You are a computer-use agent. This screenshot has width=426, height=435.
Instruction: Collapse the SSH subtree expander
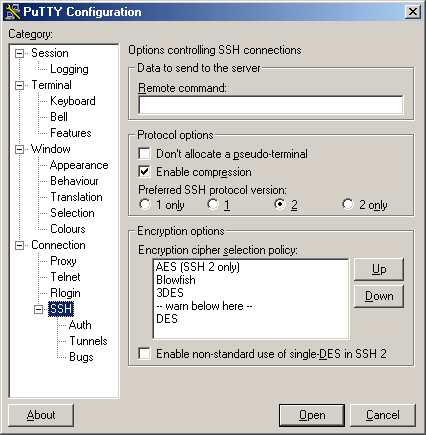(39, 310)
